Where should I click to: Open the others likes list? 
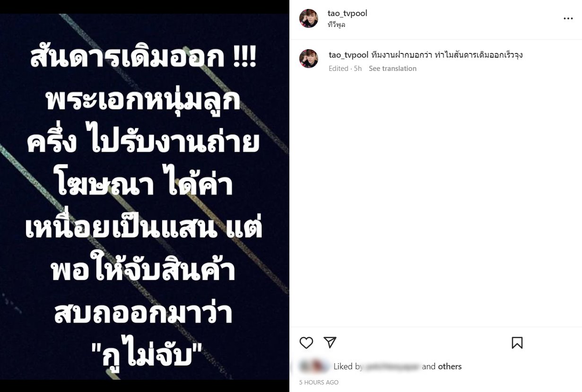pyautogui.click(x=450, y=366)
